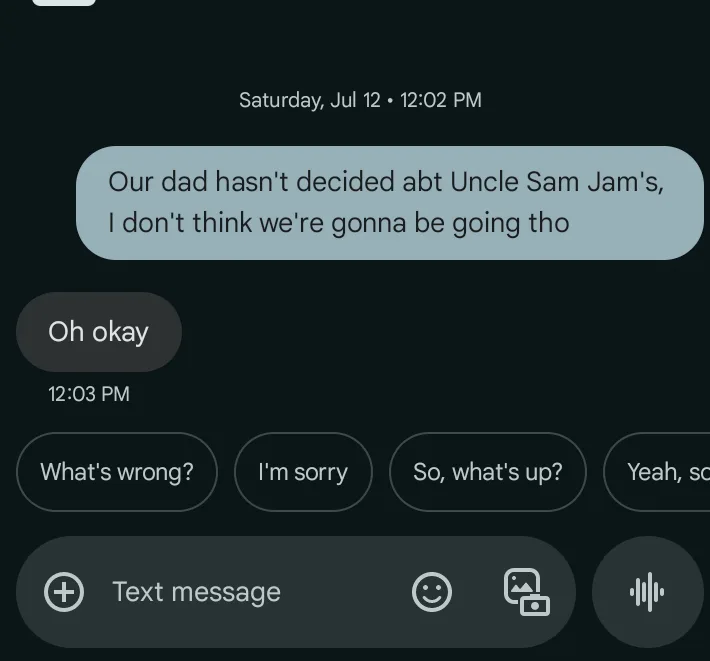Select the partially visible "Yeah, so" chip
This screenshot has width=710, height=661.
657,472
